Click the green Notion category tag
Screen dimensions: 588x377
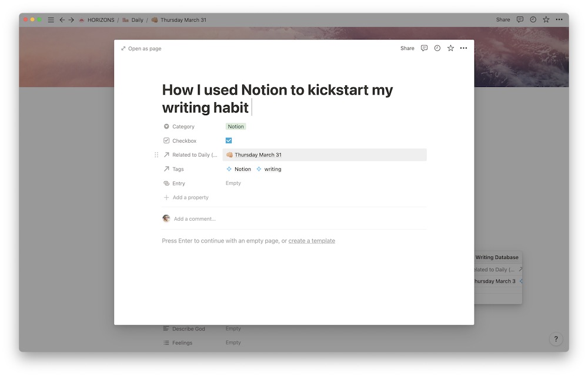click(236, 126)
